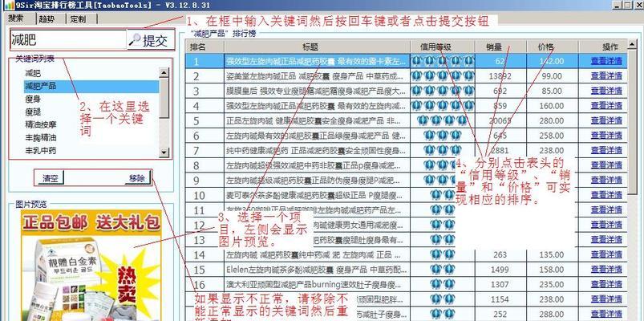Sort by the 销量 column header
644x321 pixels.
[x=500, y=47]
